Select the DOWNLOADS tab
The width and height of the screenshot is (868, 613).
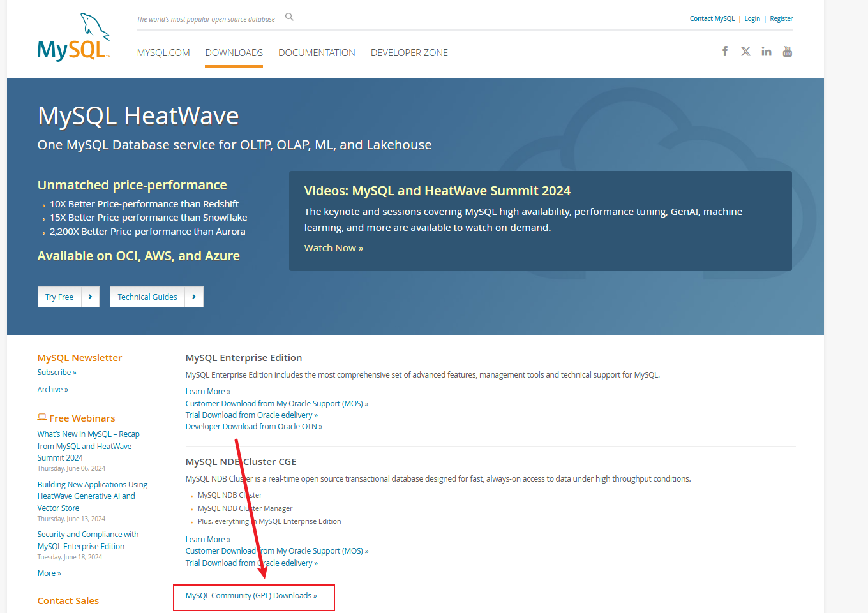[x=234, y=53]
